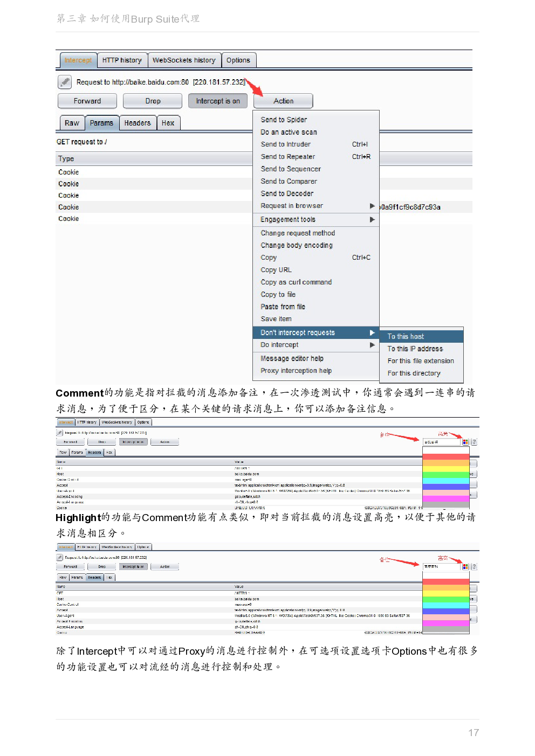Select 'Change request method' menu entry
The image size is (535, 756).
click(x=316, y=233)
